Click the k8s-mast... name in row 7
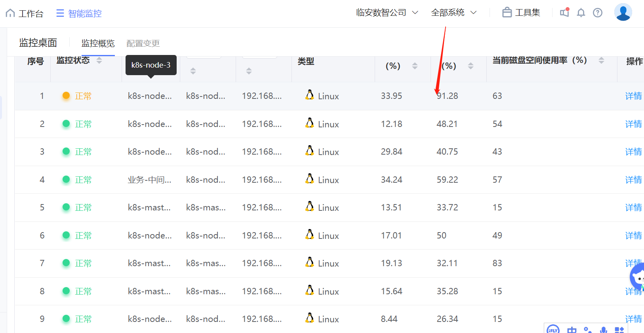Image resolution: width=644 pixels, height=333 pixels. [x=149, y=263]
